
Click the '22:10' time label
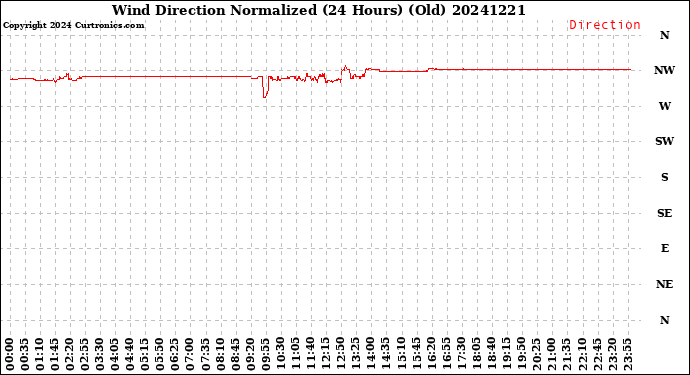pyautogui.click(x=582, y=354)
